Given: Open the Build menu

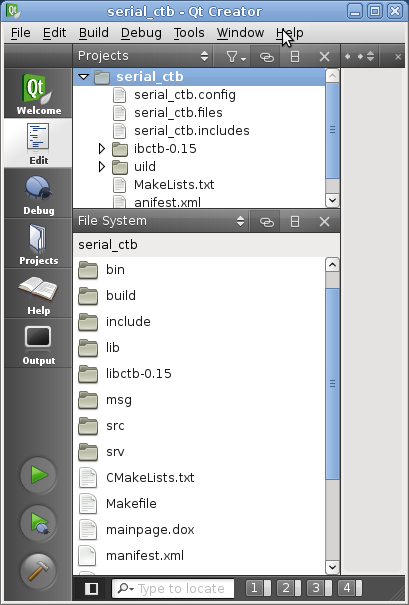Looking at the screenshot, I should pos(94,33).
